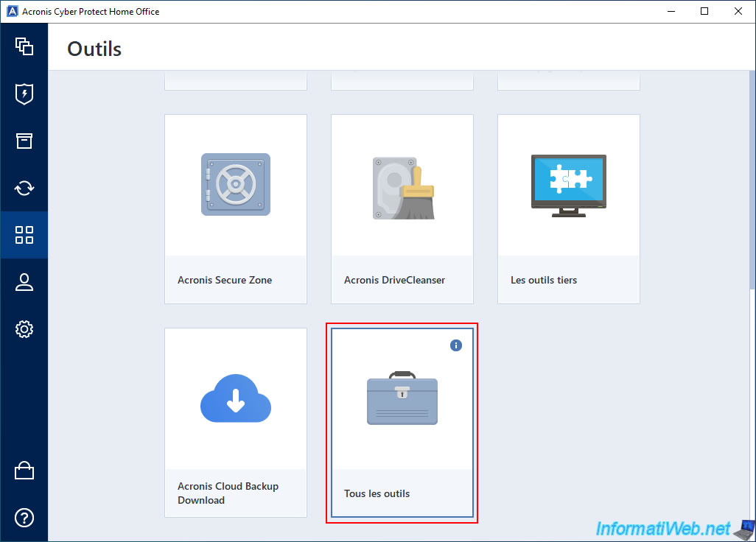This screenshot has height=542, width=756.
Task: Click the toolbox icon of Tous les outils
Action: [x=402, y=398]
